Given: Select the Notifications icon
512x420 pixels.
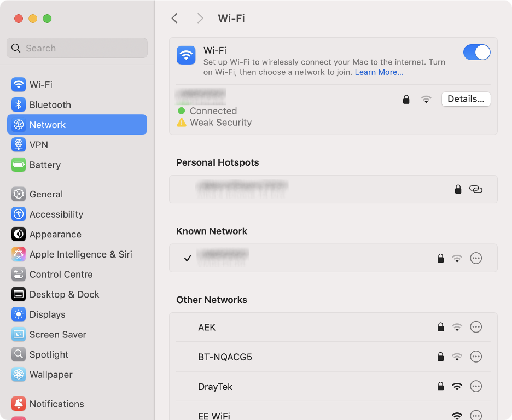Looking at the screenshot, I should point(18,404).
